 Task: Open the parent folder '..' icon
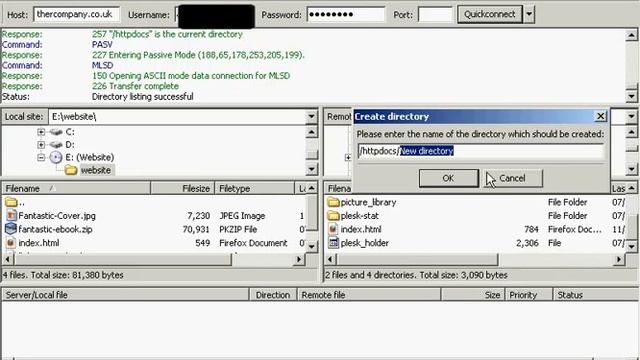pyautogui.click(x=11, y=202)
